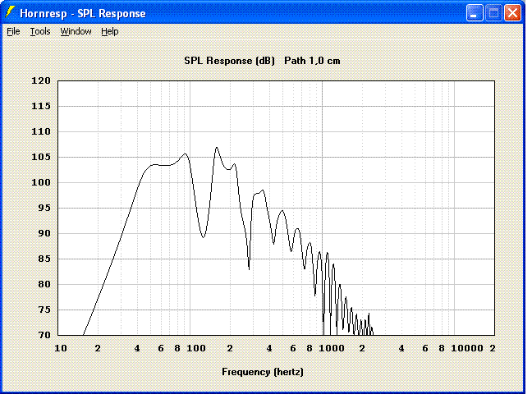Open the File menu
The height and width of the screenshot is (399, 532).
(14, 31)
